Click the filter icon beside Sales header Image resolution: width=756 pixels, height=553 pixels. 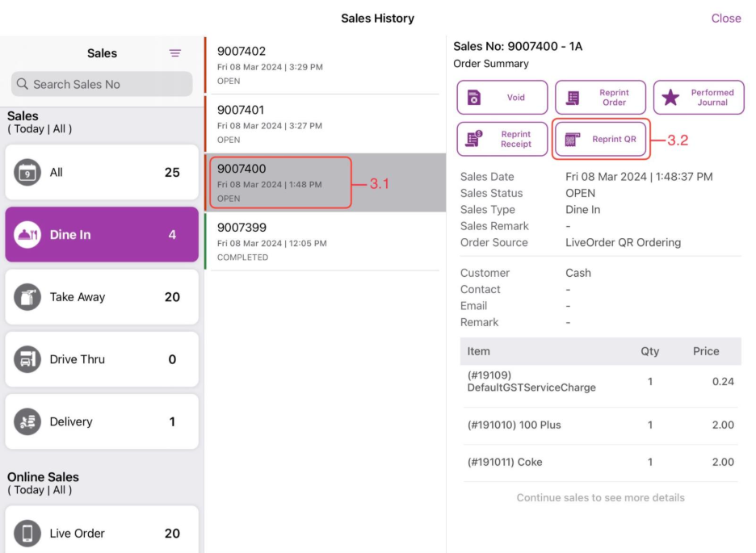point(174,53)
